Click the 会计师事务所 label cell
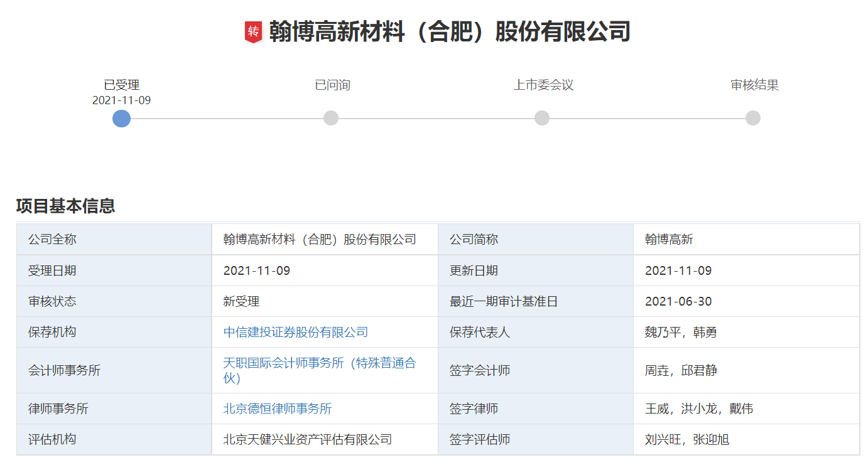The image size is (868, 465). click(x=114, y=370)
